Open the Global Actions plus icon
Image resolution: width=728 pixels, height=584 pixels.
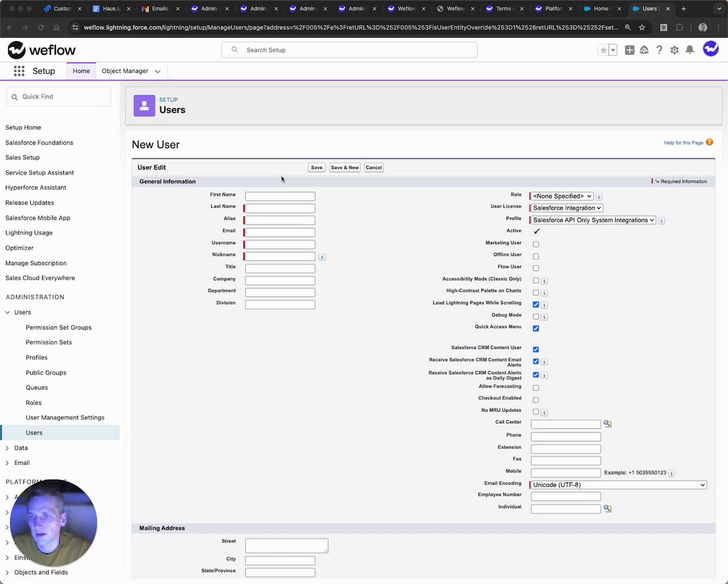coord(630,50)
